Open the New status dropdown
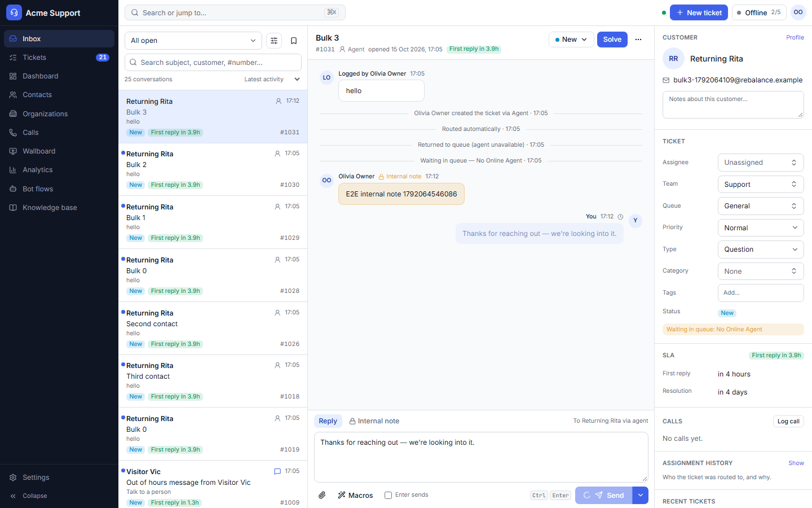Viewport: 812px width, 508px height. pyautogui.click(x=571, y=40)
